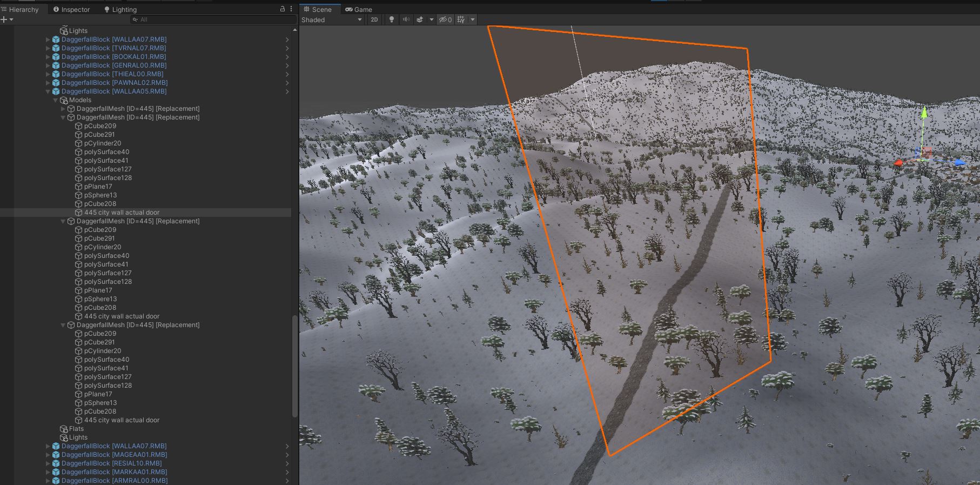The width and height of the screenshot is (980, 485).
Task: Open the scene effects dropdown arrow
Action: click(x=431, y=19)
